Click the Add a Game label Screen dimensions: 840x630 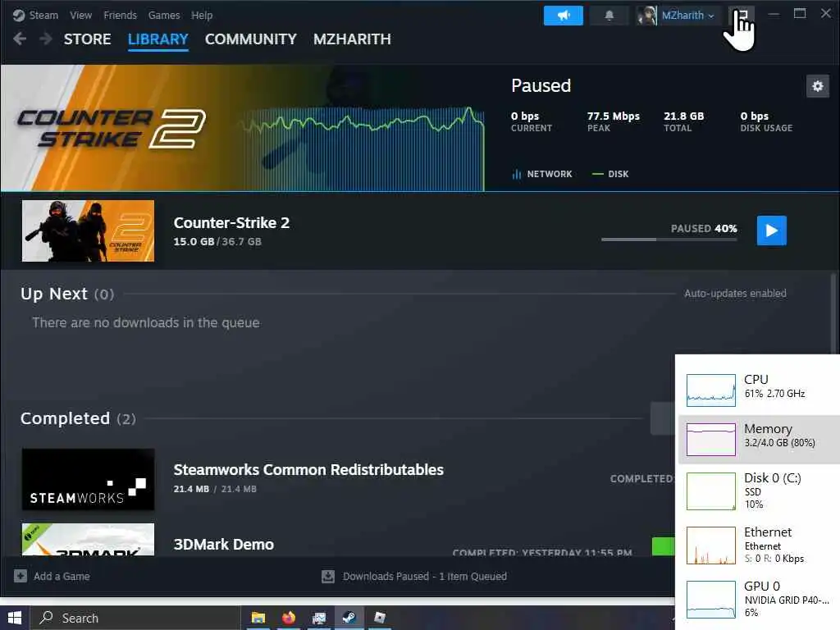(x=62, y=577)
